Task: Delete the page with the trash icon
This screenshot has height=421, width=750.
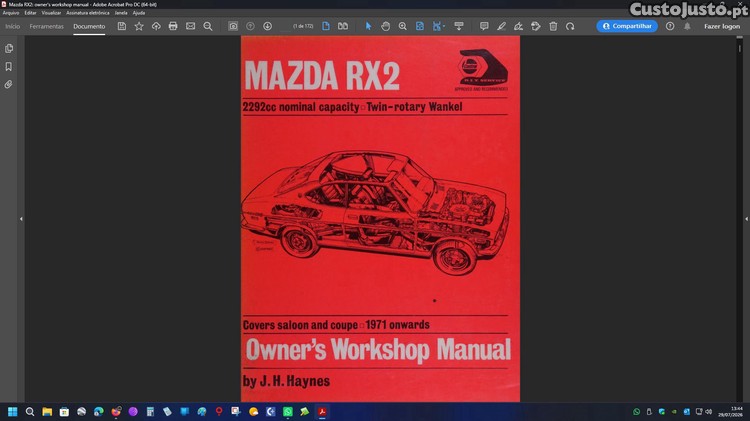Action: [x=553, y=26]
